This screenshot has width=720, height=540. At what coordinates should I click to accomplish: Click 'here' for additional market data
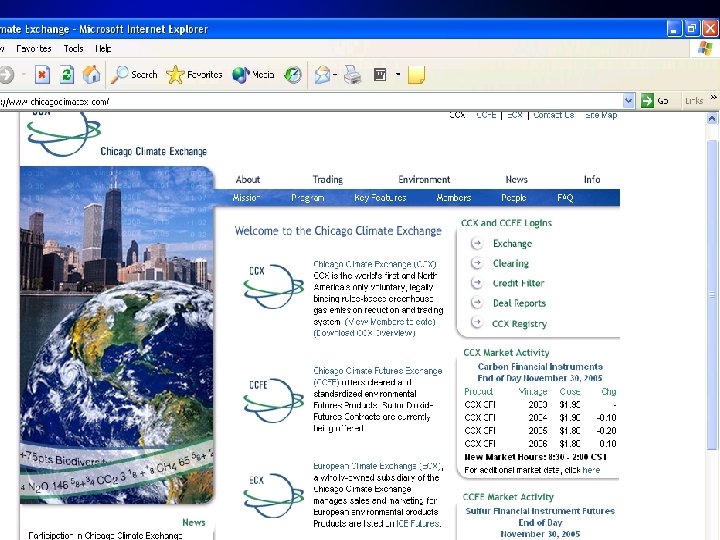pyautogui.click(x=591, y=470)
